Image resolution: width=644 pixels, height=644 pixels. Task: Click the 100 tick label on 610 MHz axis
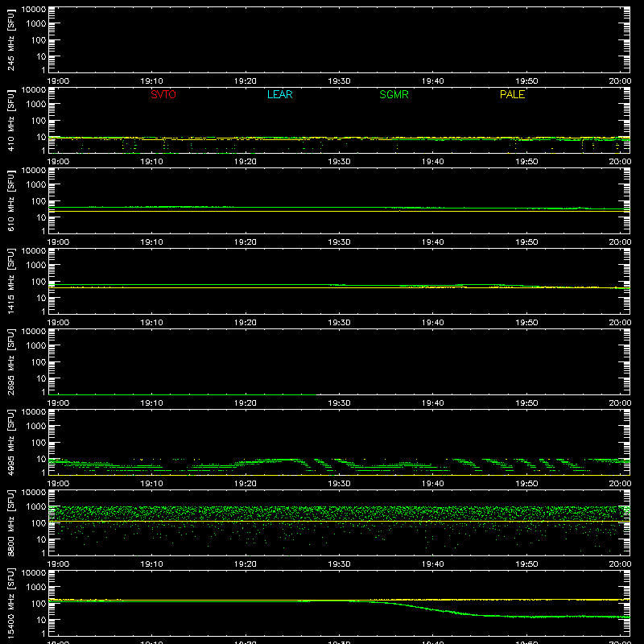[39, 201]
